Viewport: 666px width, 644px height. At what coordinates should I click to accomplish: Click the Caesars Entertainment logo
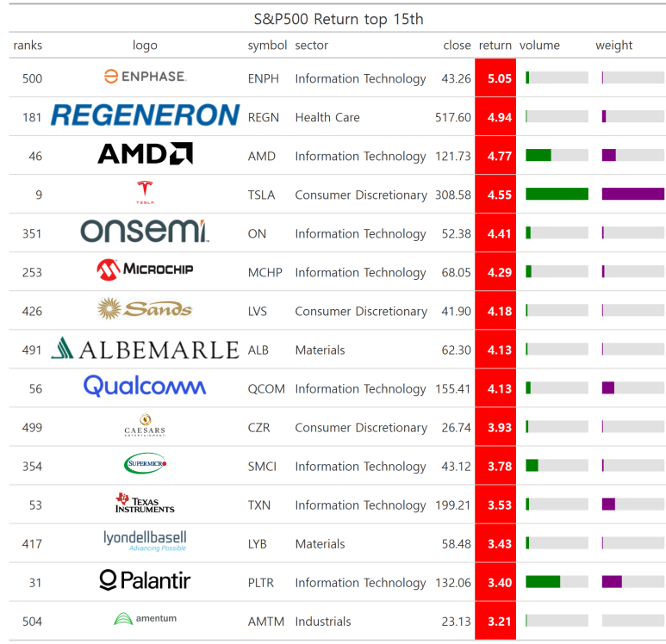pyautogui.click(x=145, y=425)
